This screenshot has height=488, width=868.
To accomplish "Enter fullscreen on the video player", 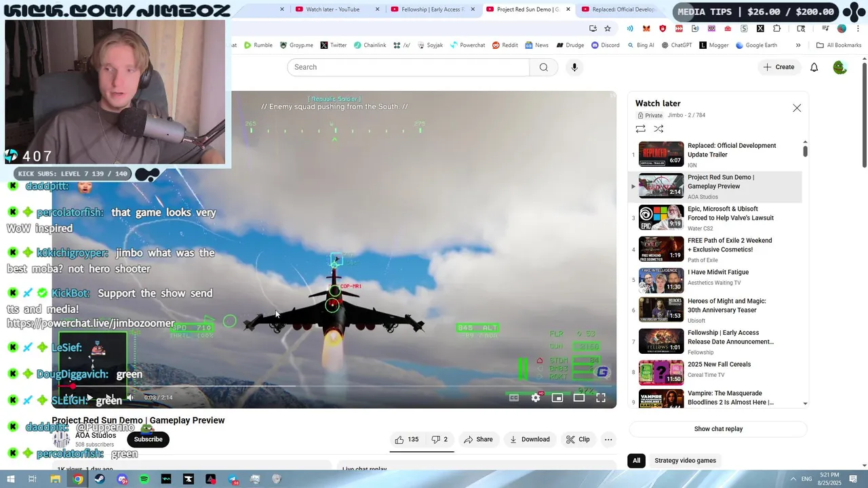I will [601, 398].
